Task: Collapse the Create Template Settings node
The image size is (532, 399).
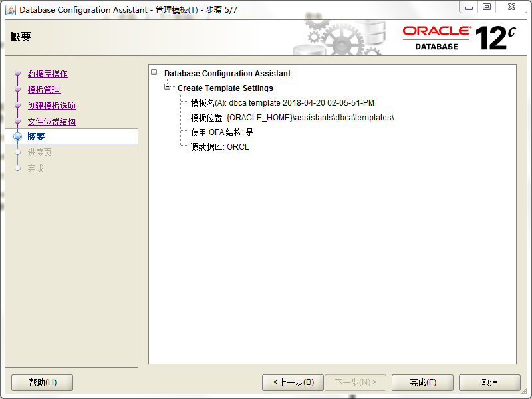Action: tap(168, 87)
